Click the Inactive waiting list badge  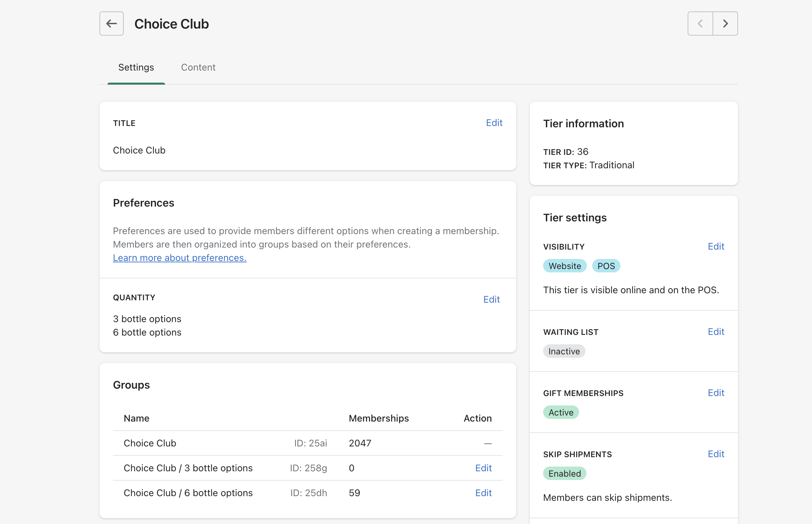(x=564, y=351)
